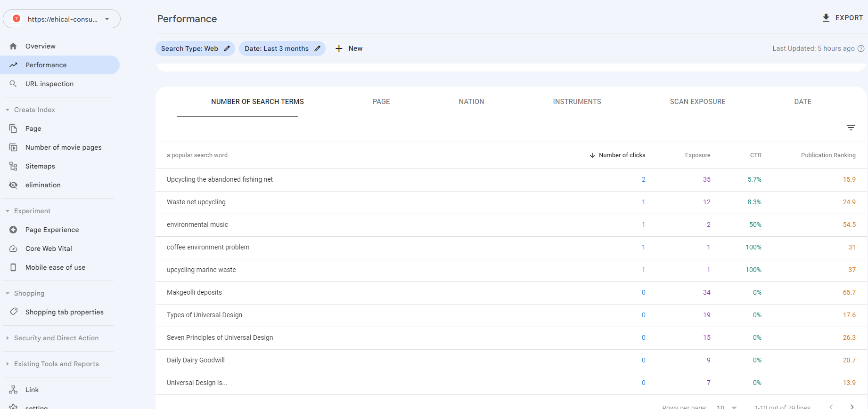Click the movie pages video icon
Viewport: 868px width, 409px height.
[x=13, y=147]
